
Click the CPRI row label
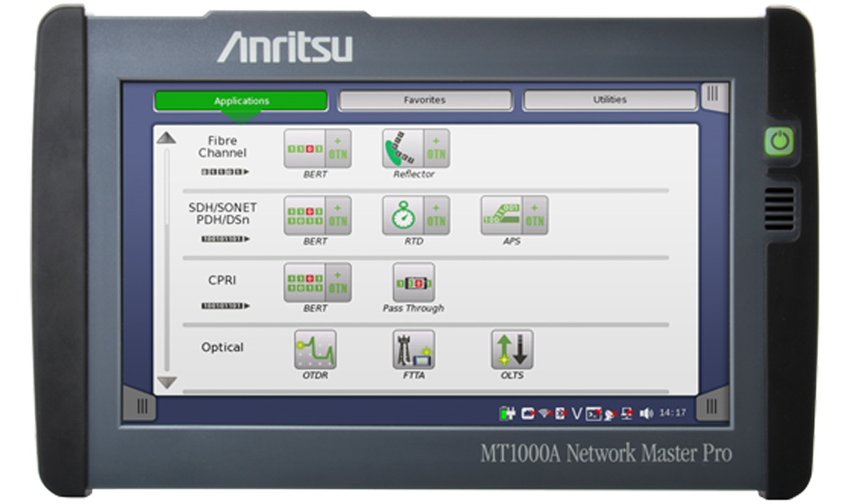tap(222, 281)
